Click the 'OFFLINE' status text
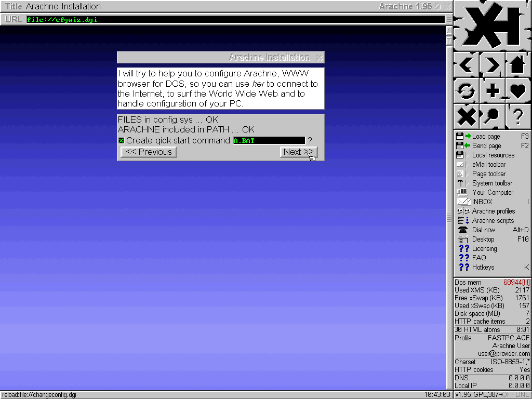Image resolution: width=532 pixels, height=399 pixels. 516,395
